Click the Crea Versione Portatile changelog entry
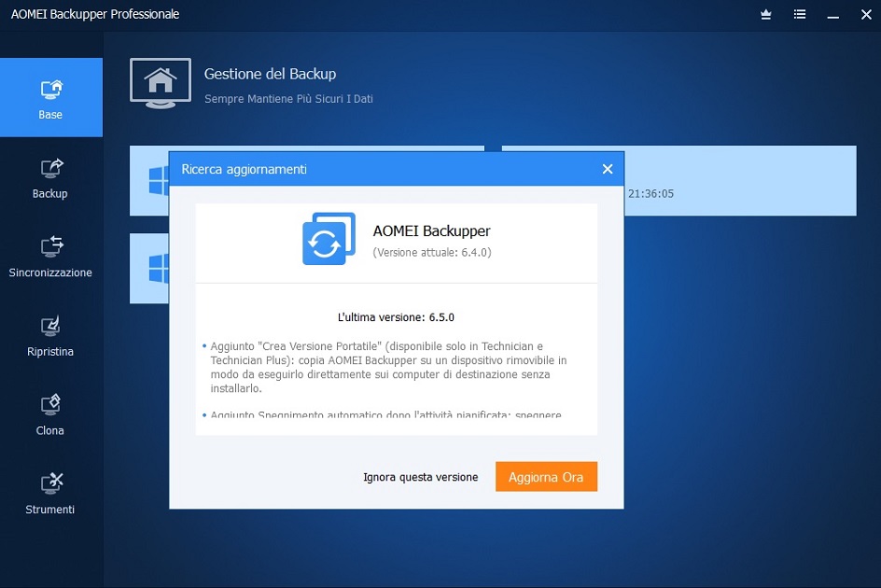881x588 pixels. pyautogui.click(x=388, y=367)
